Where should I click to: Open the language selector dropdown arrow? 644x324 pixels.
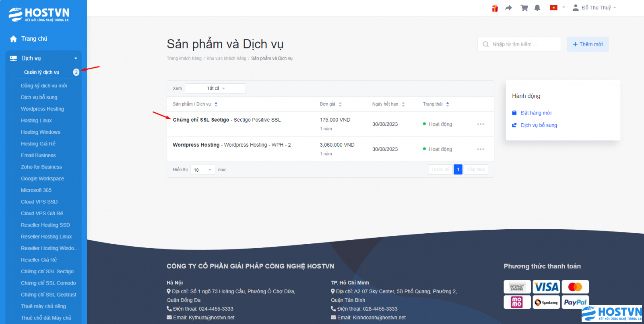pos(563,8)
